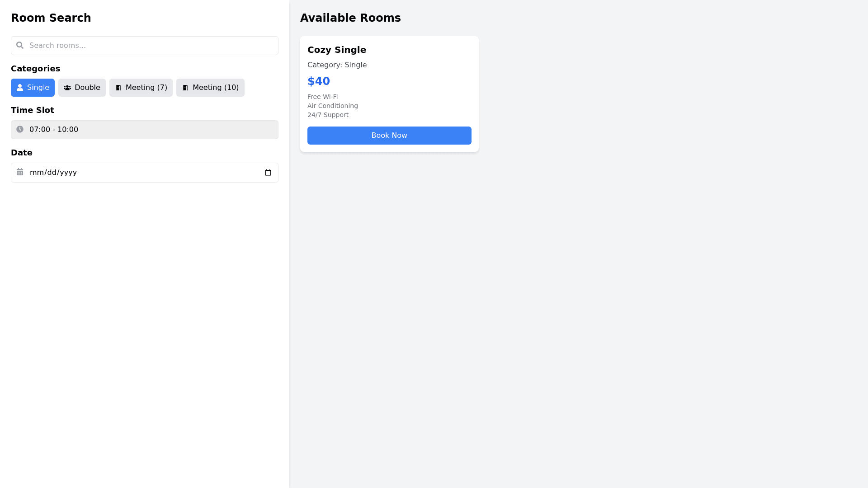
Task: Click the grey calendar icon beside the date
Action: (x=20, y=172)
